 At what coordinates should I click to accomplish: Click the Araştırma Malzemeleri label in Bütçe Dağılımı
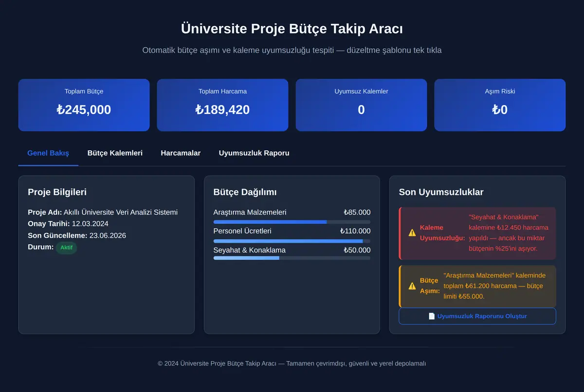pyautogui.click(x=250, y=213)
